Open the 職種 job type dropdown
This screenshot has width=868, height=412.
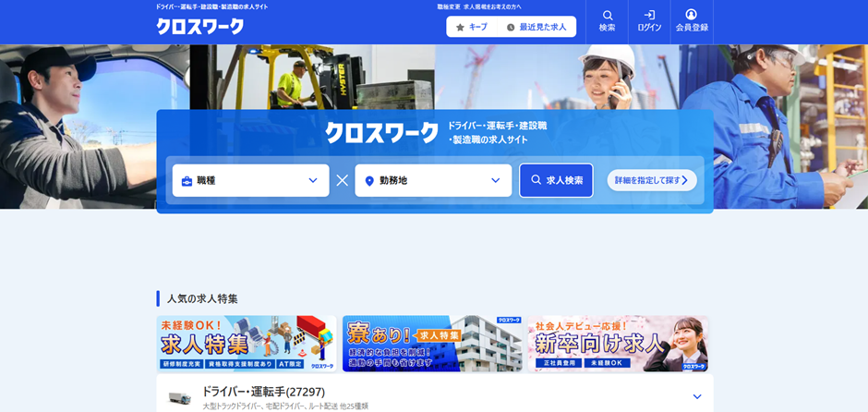[x=251, y=180]
